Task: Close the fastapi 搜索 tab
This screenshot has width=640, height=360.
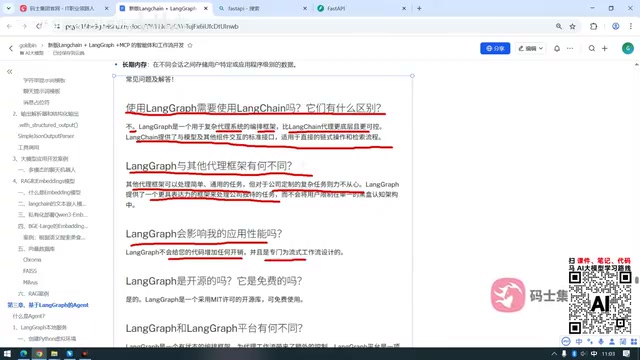Action: click(x=304, y=8)
